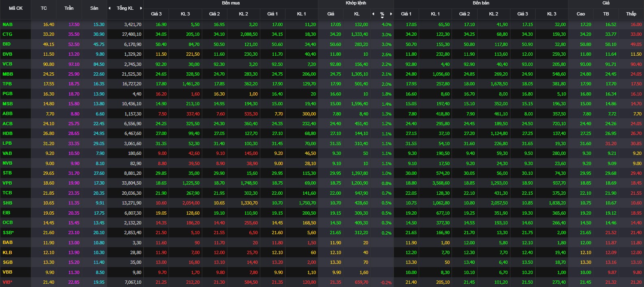Screen dimensions: 644x287
Task: Select the ABB ticker
Action: [7, 113]
